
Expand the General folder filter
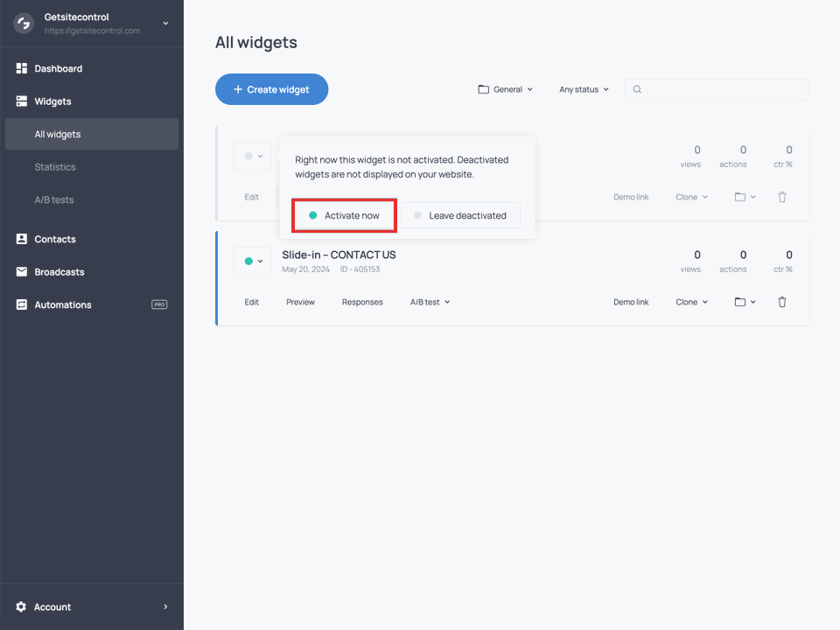(x=505, y=88)
